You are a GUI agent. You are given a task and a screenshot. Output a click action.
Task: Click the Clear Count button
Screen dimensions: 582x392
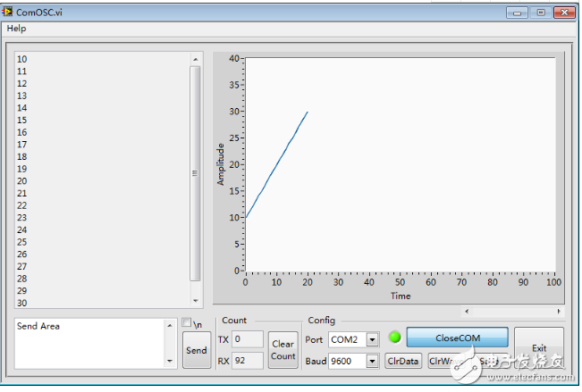tap(283, 350)
